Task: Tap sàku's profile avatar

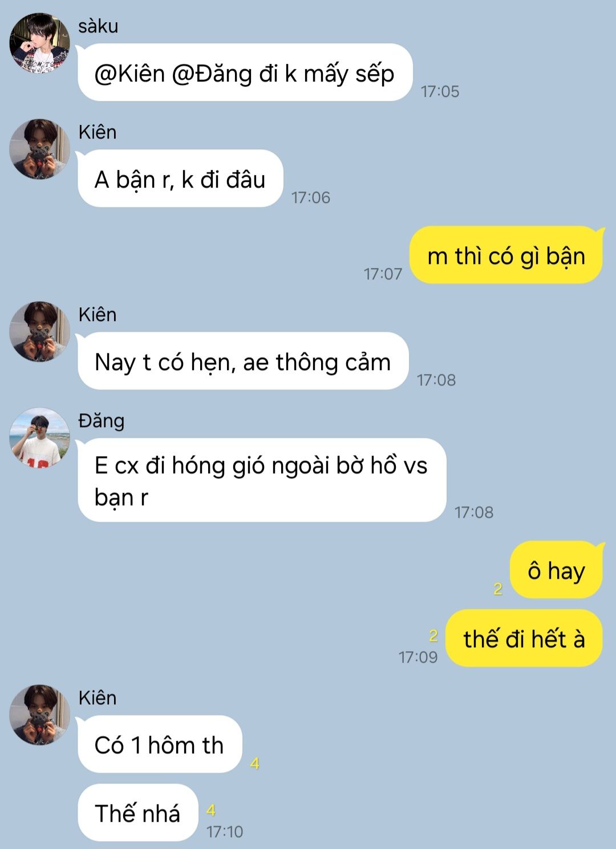Action: (x=39, y=43)
